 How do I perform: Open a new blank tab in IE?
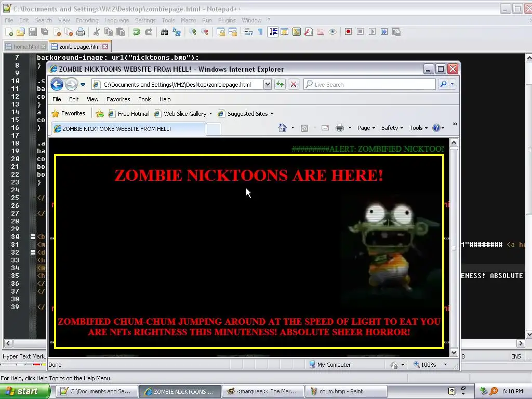click(x=214, y=129)
